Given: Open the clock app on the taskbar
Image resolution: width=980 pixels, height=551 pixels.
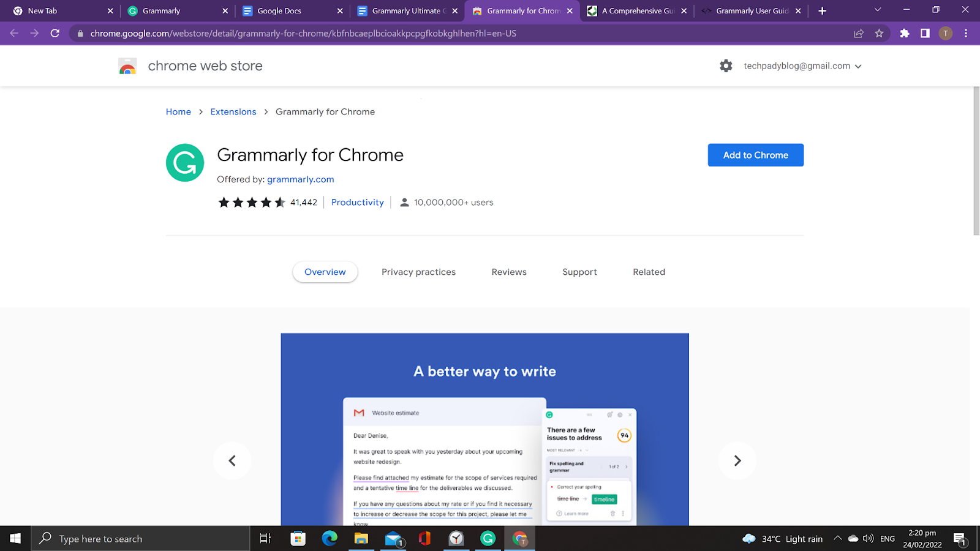Looking at the screenshot, I should tap(456, 538).
